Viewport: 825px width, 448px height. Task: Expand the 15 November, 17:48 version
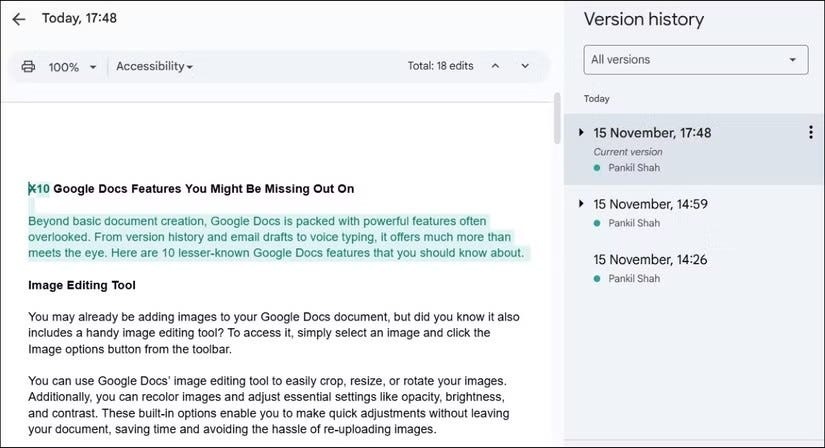581,132
